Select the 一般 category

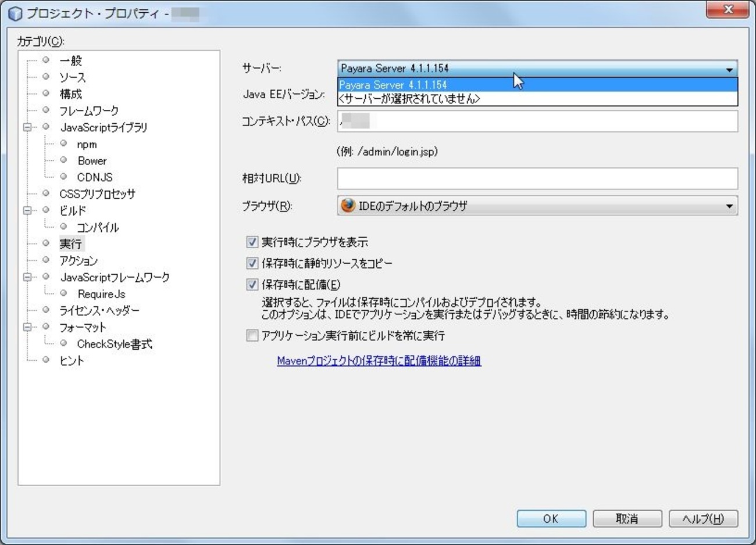pyautogui.click(x=70, y=60)
